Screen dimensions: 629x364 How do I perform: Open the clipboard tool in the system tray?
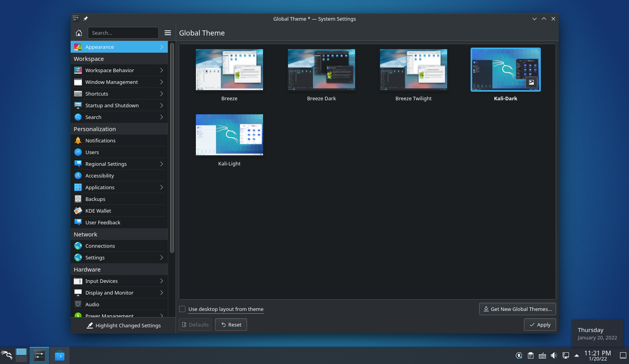tap(531, 355)
